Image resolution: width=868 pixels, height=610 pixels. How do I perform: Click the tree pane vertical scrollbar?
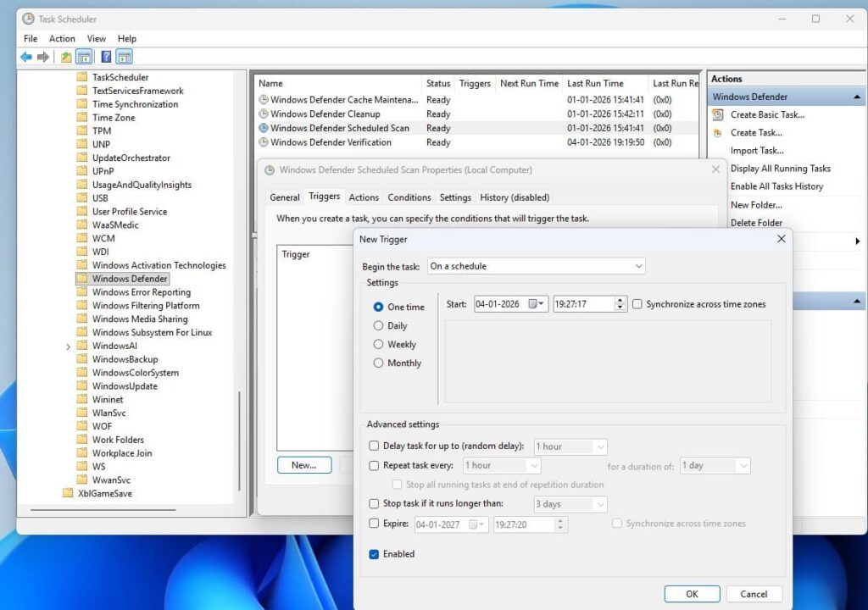coord(239,441)
